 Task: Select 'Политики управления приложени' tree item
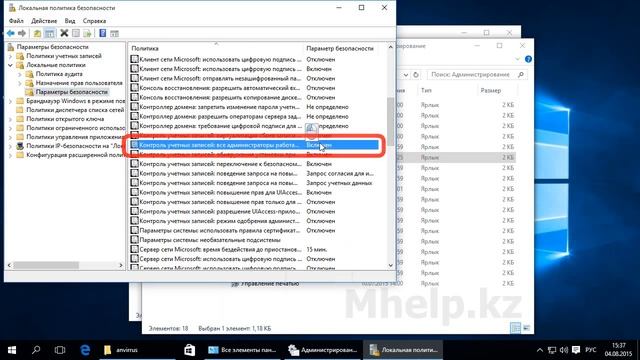point(74,137)
